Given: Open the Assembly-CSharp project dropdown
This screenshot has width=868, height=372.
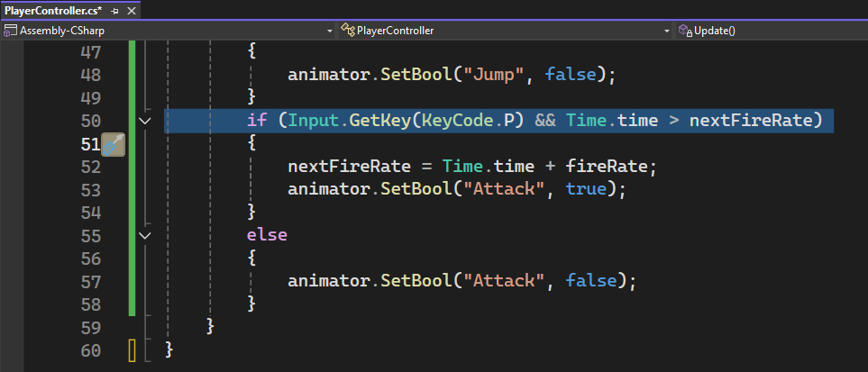Looking at the screenshot, I should (330, 31).
